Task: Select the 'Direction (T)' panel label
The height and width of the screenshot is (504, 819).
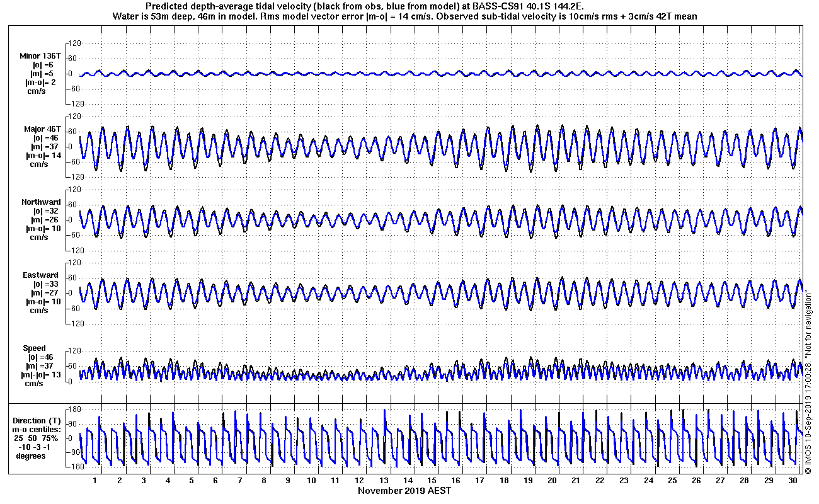Action: pyautogui.click(x=38, y=421)
